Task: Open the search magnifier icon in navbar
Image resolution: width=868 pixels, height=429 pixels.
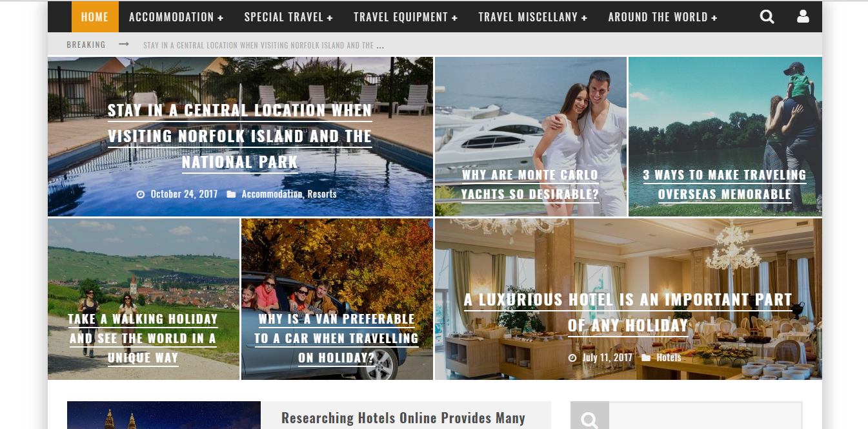Action: click(x=767, y=17)
